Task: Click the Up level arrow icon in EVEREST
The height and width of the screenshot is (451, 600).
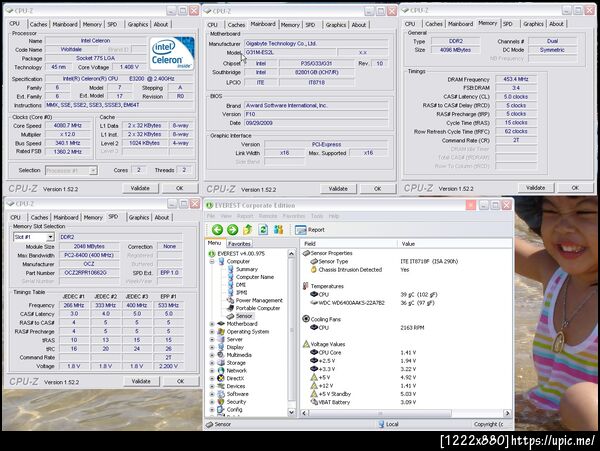Action: (x=248, y=230)
